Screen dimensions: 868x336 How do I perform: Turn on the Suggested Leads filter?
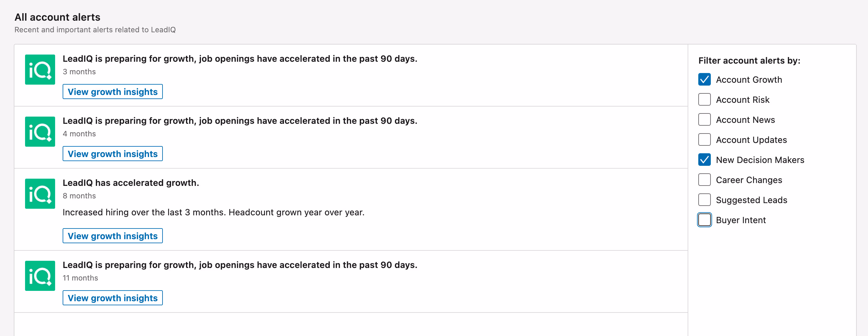tap(704, 200)
